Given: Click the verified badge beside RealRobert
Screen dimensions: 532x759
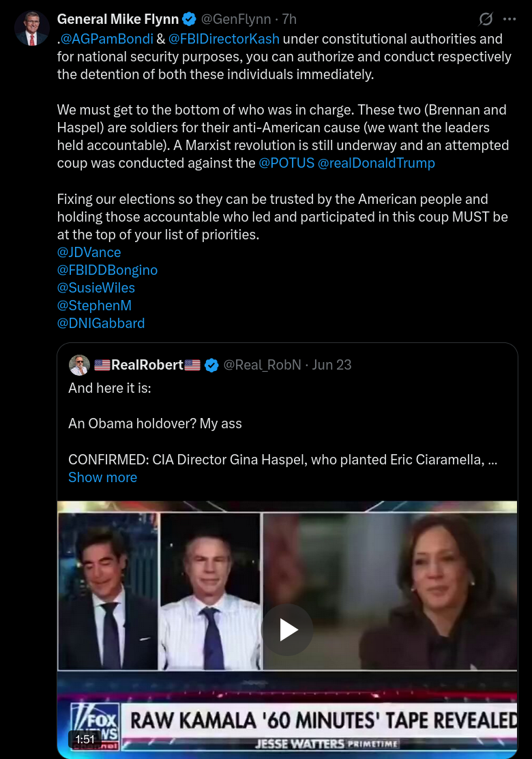Looking at the screenshot, I should point(211,365).
